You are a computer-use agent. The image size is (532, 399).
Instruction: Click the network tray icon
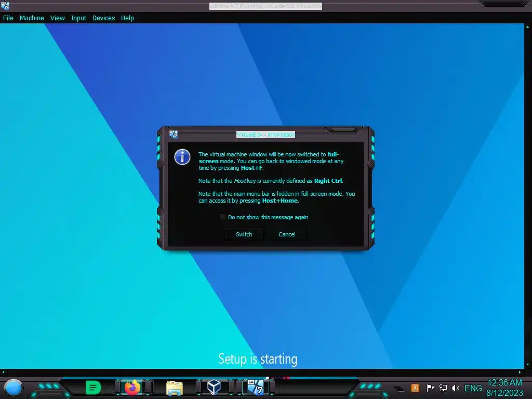[x=443, y=388]
